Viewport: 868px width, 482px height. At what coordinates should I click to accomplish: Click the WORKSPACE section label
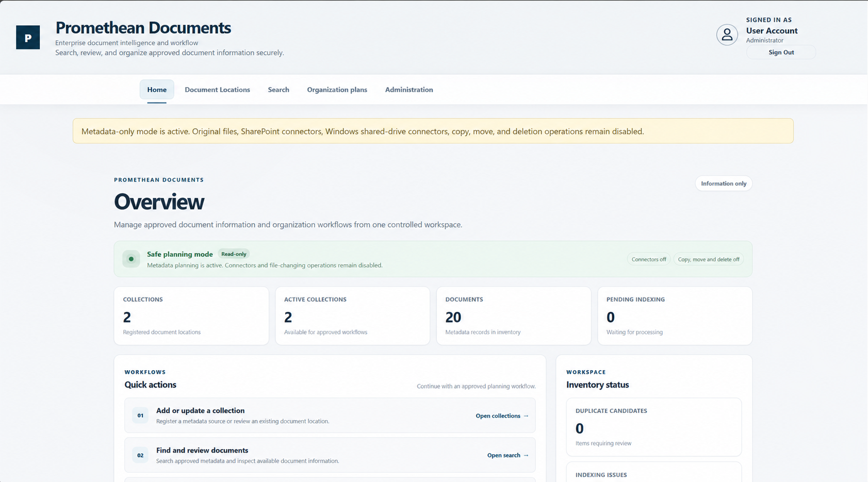(x=586, y=372)
